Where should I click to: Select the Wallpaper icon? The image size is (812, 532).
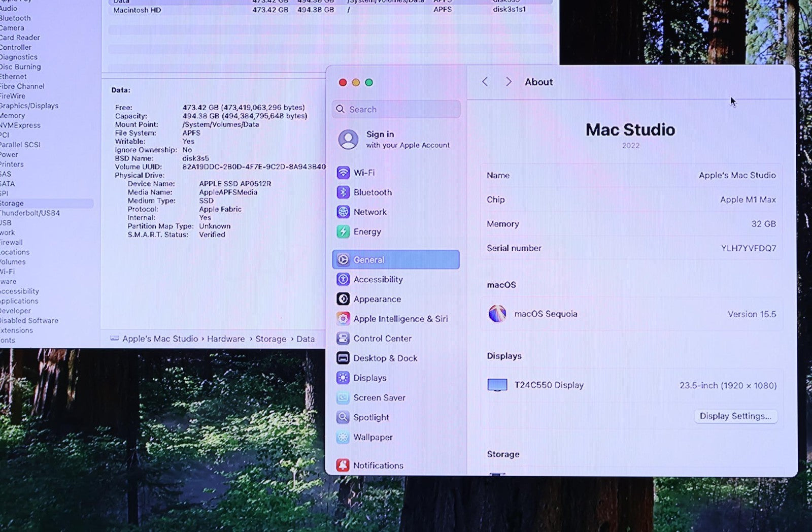coord(343,437)
